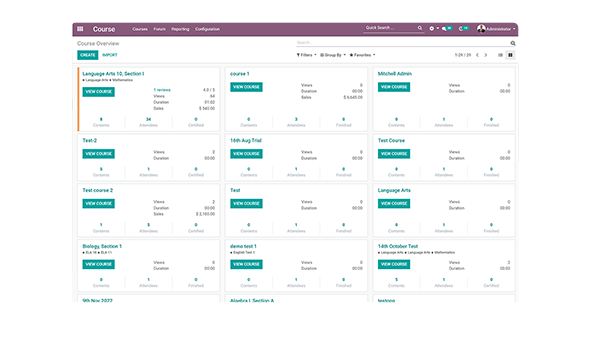Open the 9th Nov 2022 card title
Image resolution: width=590 pixels, height=360 pixels.
pos(97,300)
